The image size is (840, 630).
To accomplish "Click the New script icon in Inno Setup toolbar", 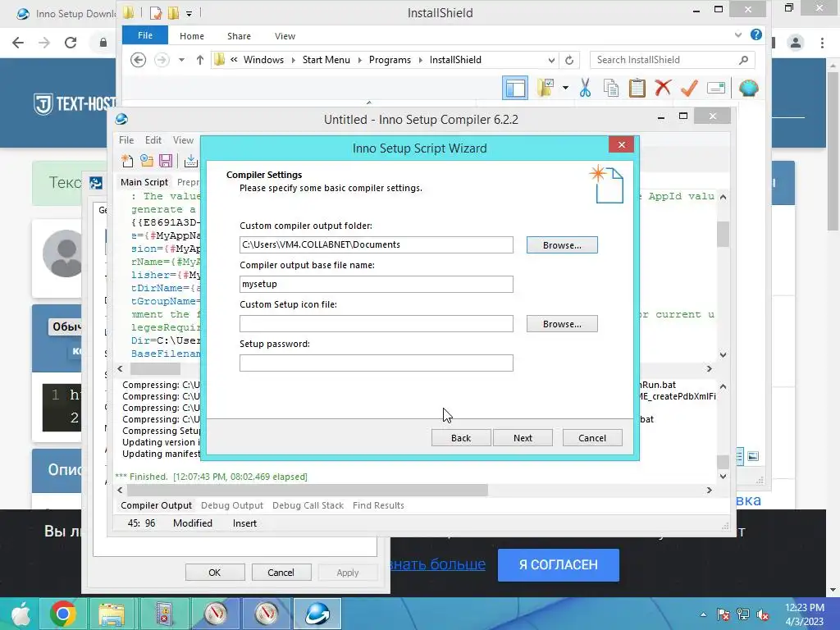I will 127,161.
